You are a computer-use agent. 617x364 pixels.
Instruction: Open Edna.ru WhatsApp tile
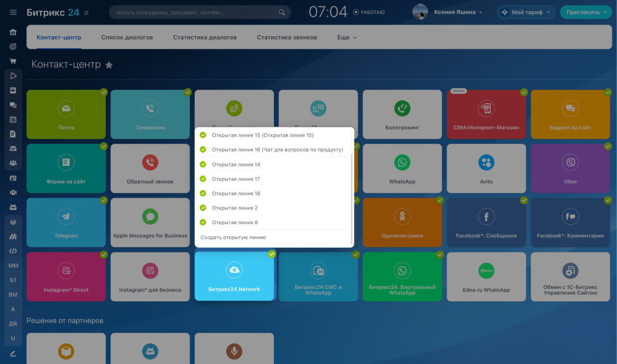click(486, 277)
